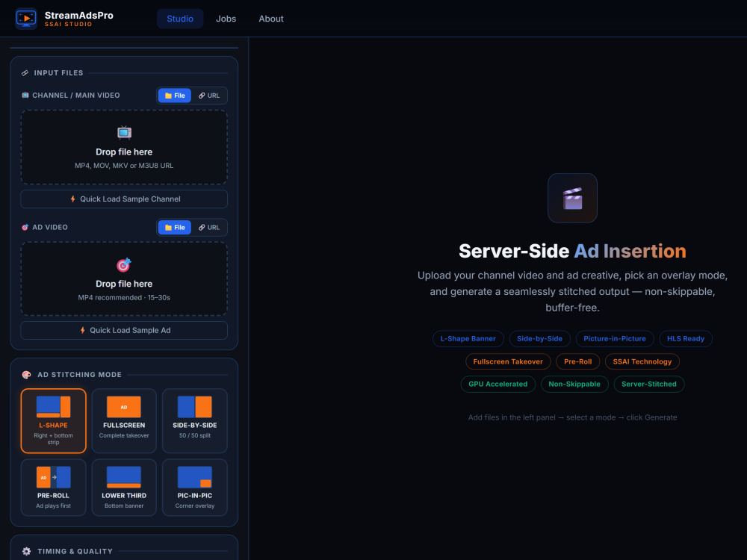Click the Side-by-Side tag
The height and width of the screenshot is (560, 747).
tap(540, 338)
